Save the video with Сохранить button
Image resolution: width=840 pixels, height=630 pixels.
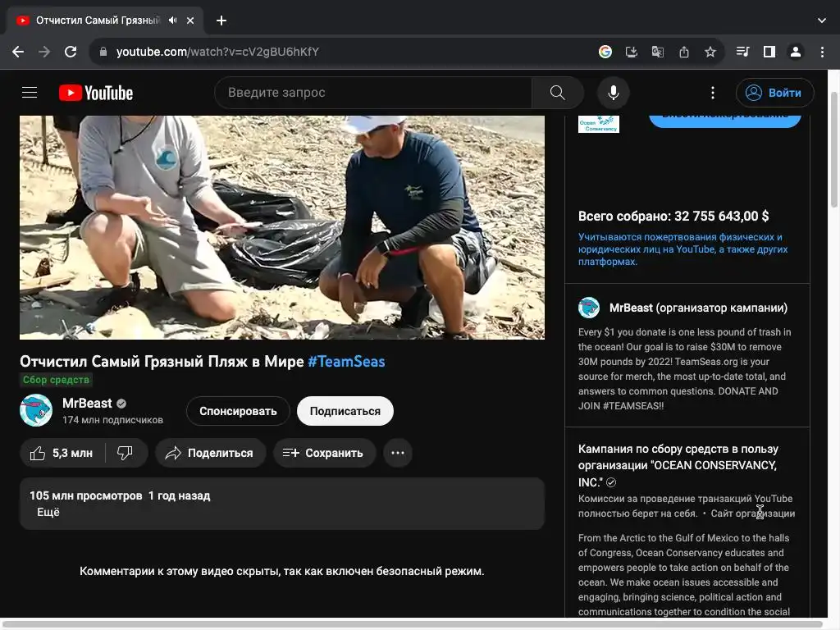pyautogui.click(x=324, y=453)
